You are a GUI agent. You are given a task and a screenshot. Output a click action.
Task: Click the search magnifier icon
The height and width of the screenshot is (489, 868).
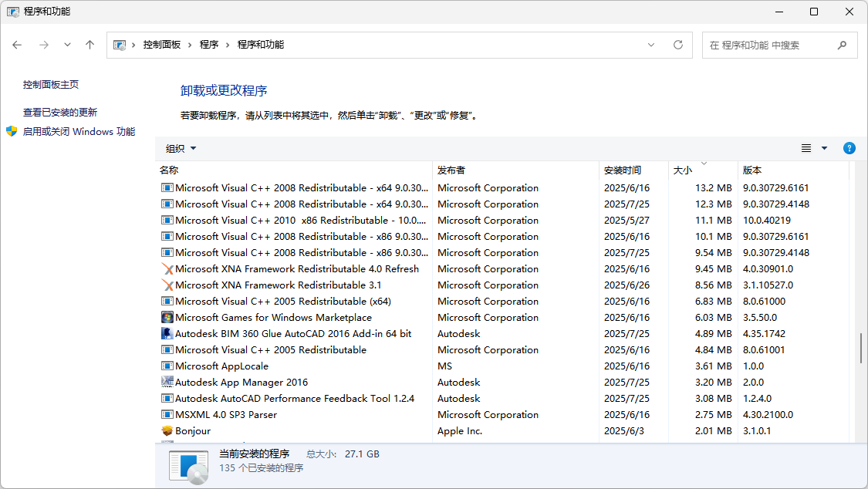pyautogui.click(x=842, y=45)
